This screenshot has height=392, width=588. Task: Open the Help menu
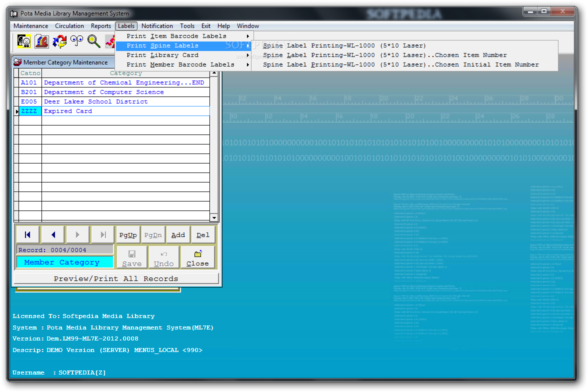pyautogui.click(x=223, y=26)
